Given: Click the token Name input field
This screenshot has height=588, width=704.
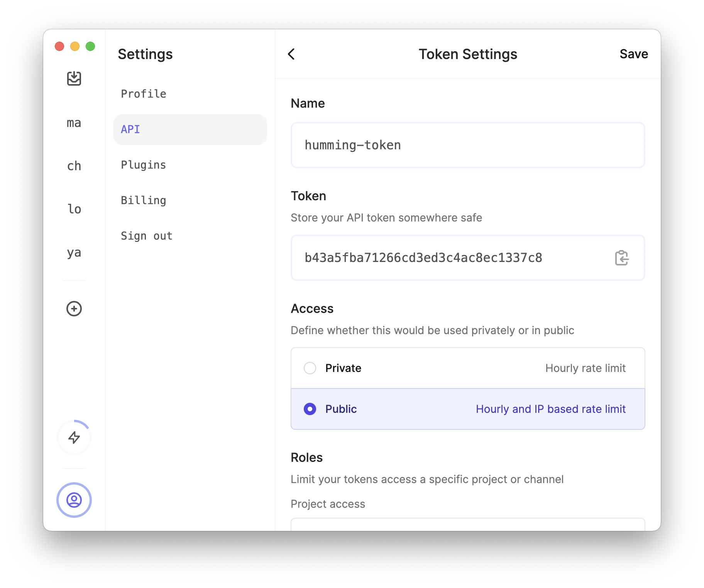Looking at the screenshot, I should tap(467, 145).
